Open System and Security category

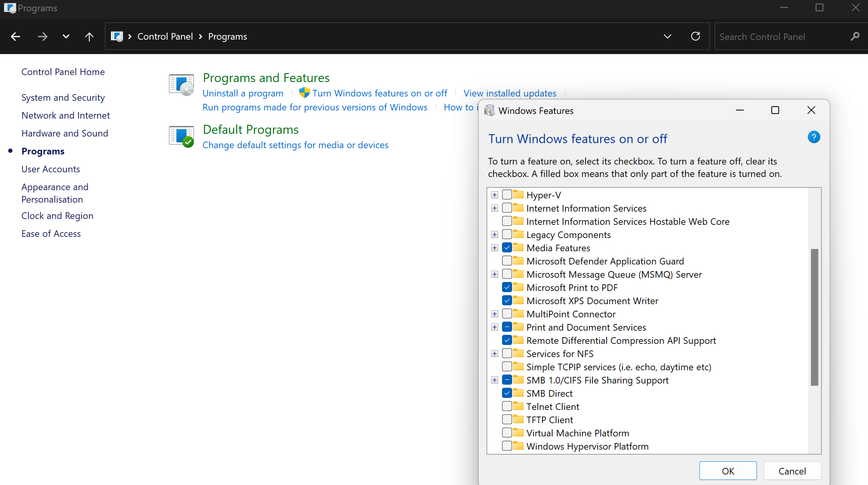click(63, 98)
